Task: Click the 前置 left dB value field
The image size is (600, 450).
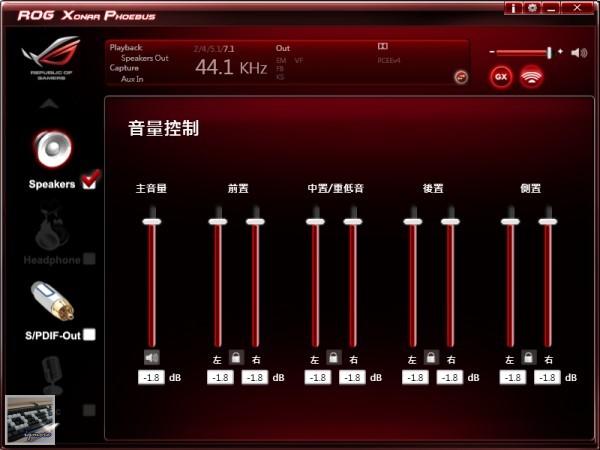Action: 220,377
